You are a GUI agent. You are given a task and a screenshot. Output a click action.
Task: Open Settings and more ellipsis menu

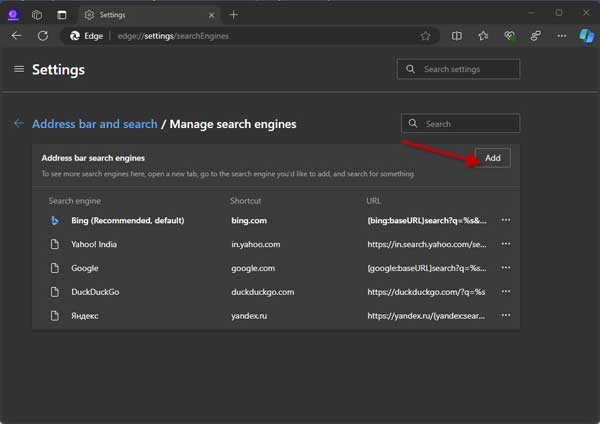coord(561,36)
